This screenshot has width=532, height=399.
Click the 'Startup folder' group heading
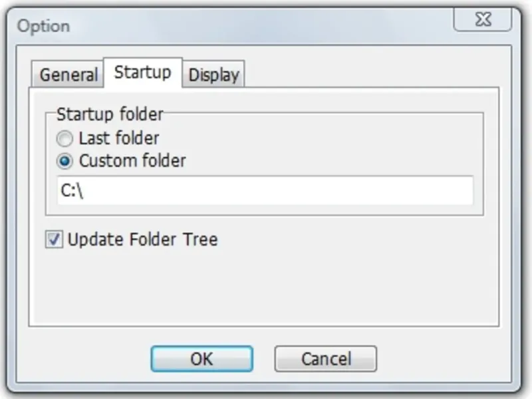110,114
